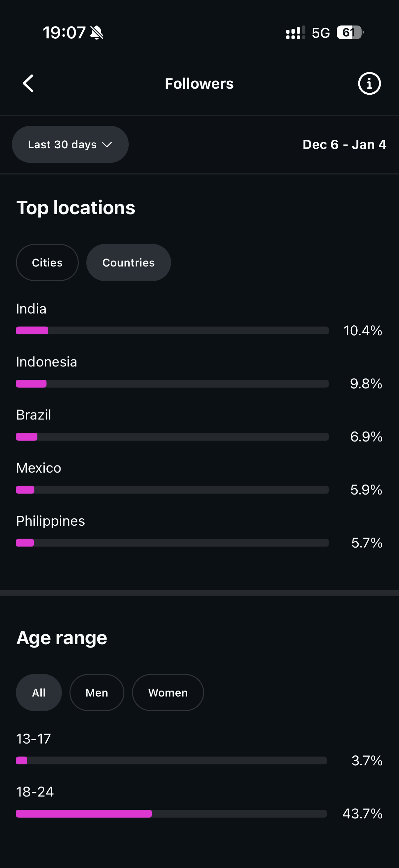The width and height of the screenshot is (399, 868).
Task: Tap the Brazil country label
Action: (34, 415)
